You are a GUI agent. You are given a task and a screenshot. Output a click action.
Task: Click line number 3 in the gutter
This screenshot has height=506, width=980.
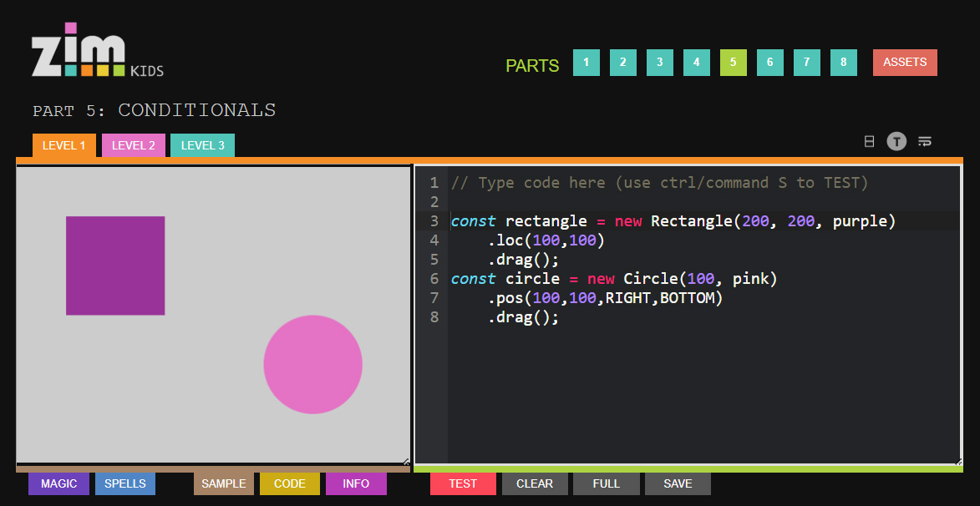coord(434,221)
